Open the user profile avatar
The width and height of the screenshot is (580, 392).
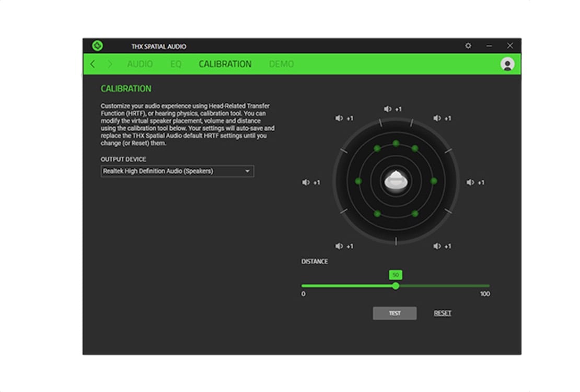507,64
